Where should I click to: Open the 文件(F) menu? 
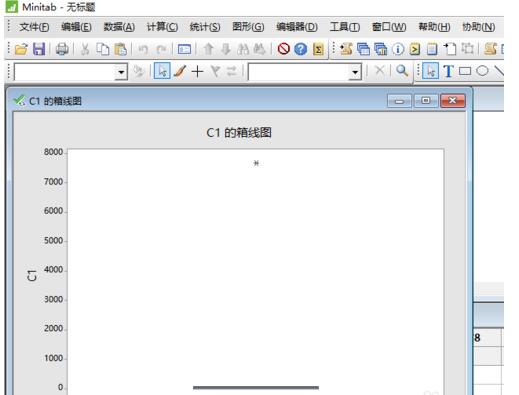(34, 27)
